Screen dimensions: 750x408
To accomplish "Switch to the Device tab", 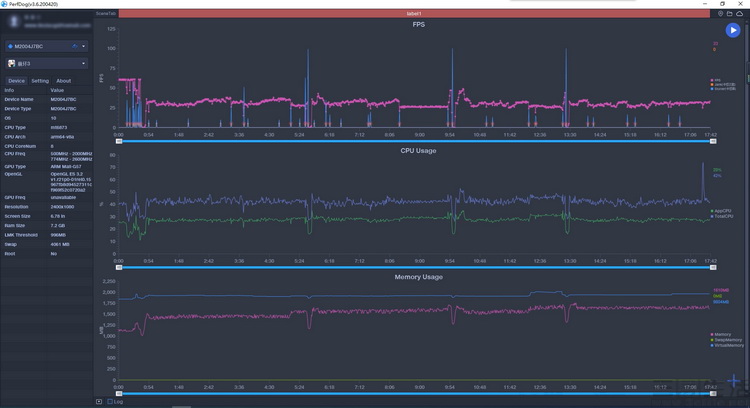I will 16,81.
